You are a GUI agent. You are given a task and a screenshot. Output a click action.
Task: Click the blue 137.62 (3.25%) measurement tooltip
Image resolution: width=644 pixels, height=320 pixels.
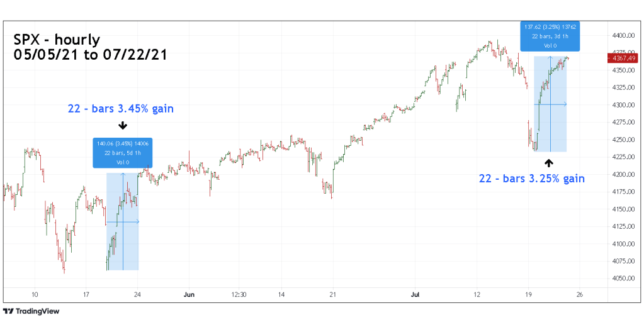(549, 36)
